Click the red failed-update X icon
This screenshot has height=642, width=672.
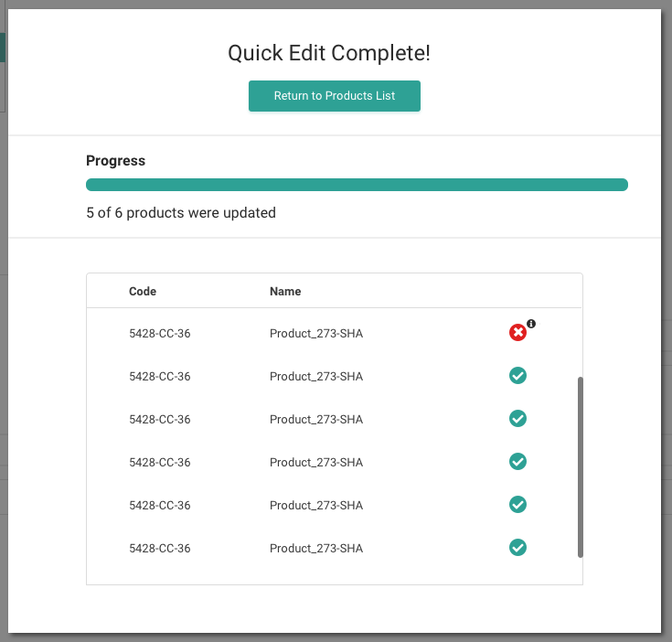(517, 333)
